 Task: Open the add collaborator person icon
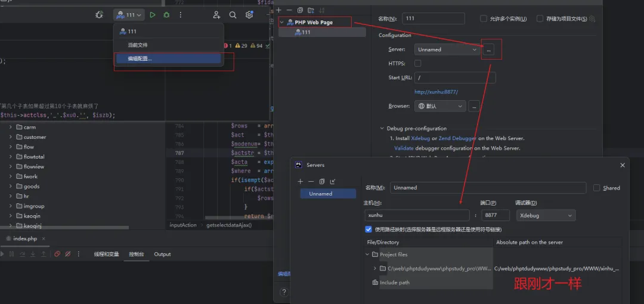coord(216,15)
